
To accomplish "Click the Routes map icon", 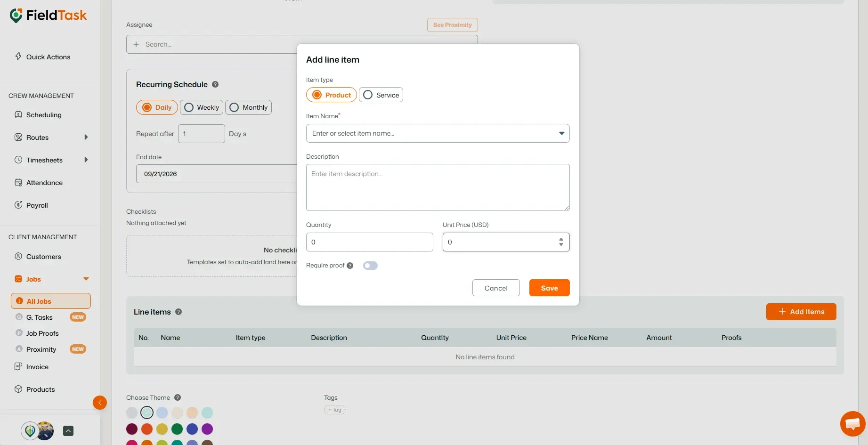I will click(x=18, y=137).
